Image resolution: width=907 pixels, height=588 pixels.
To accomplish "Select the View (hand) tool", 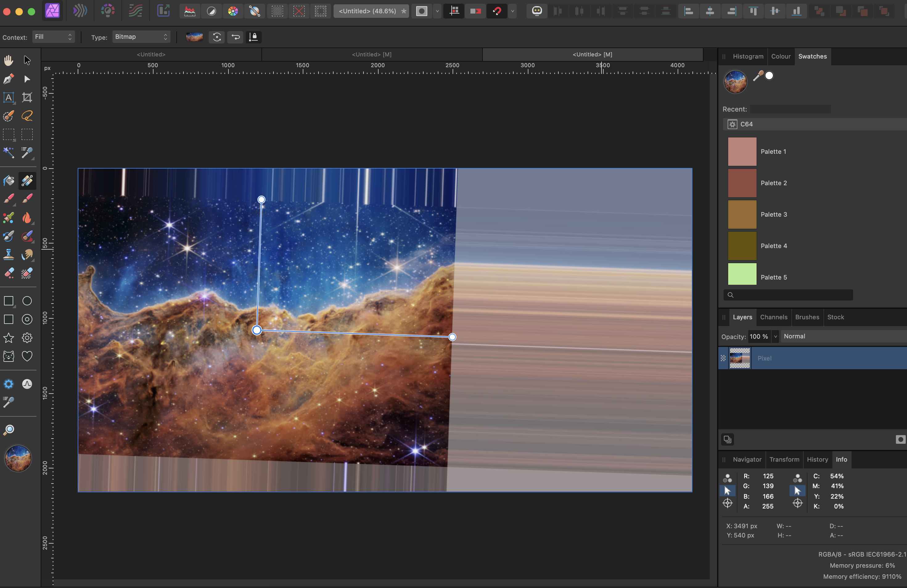I will tap(8, 60).
